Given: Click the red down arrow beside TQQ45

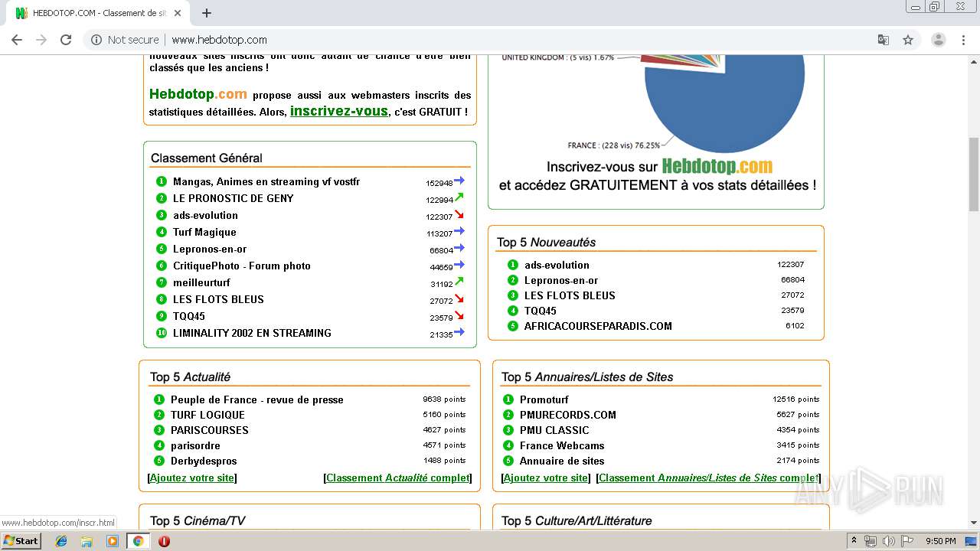Looking at the screenshot, I should click(459, 315).
